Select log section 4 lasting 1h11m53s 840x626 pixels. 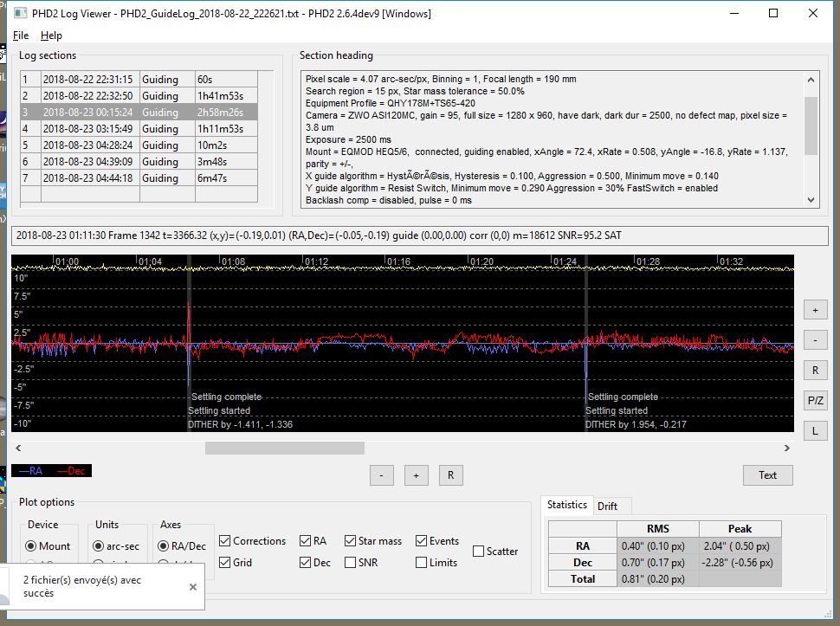(139, 128)
